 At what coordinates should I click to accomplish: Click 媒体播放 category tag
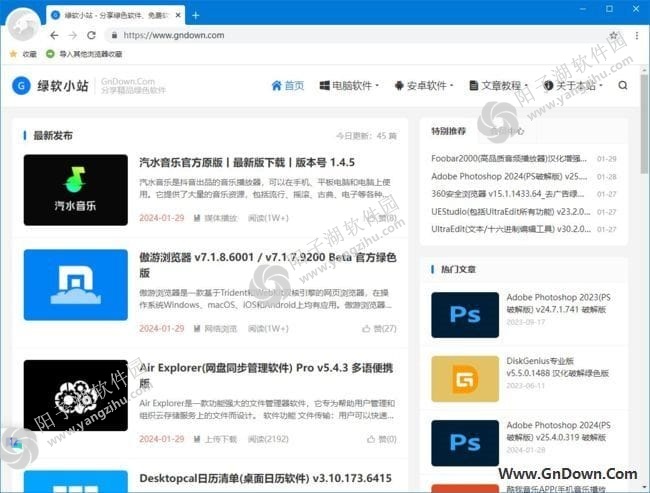click(x=216, y=218)
